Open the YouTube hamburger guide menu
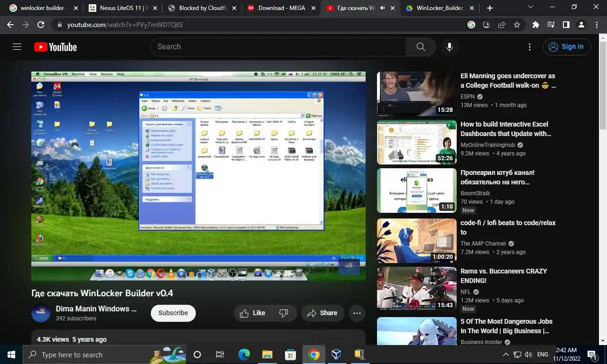The height and width of the screenshot is (364, 607). 17,46
